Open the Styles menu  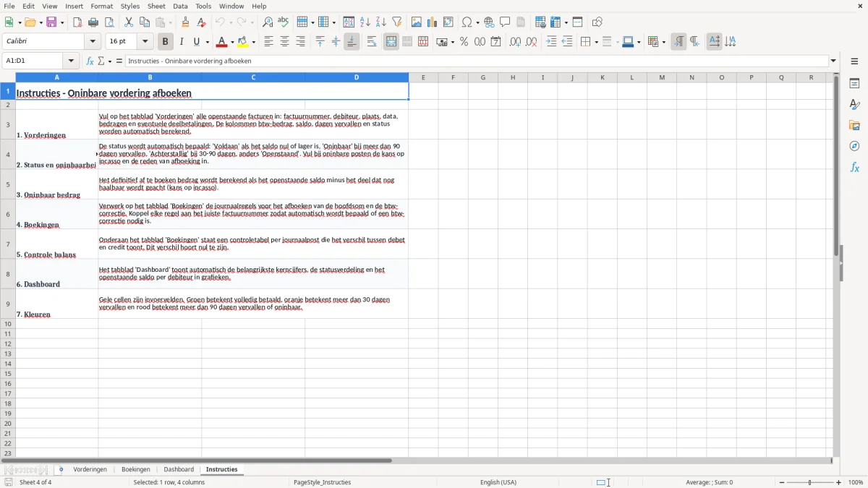(x=130, y=6)
